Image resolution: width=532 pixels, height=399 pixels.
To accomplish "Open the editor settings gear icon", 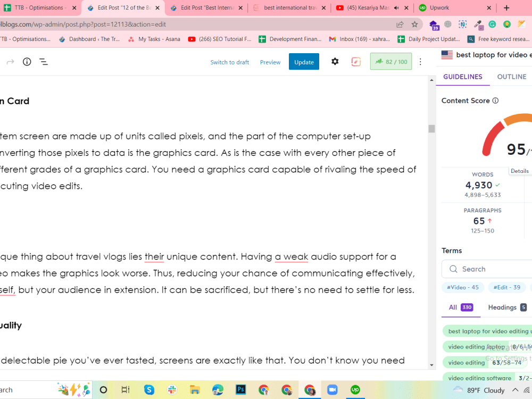I will tap(335, 61).
